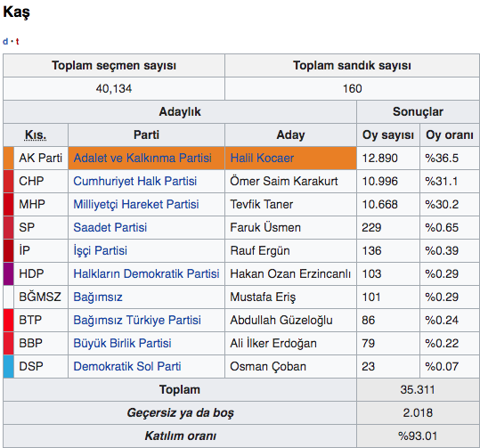Select candidate Ali İlker Erdoğan
This screenshot has height=448, width=480.
coord(273,343)
